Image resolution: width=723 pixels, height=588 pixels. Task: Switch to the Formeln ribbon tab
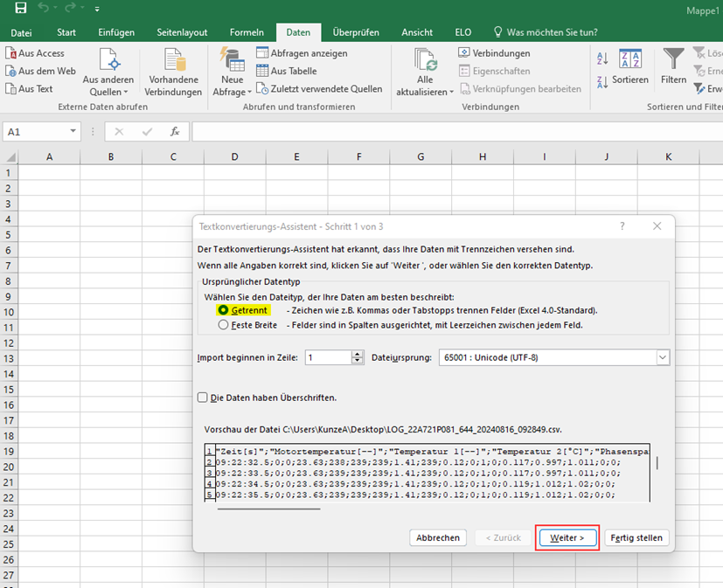(247, 32)
